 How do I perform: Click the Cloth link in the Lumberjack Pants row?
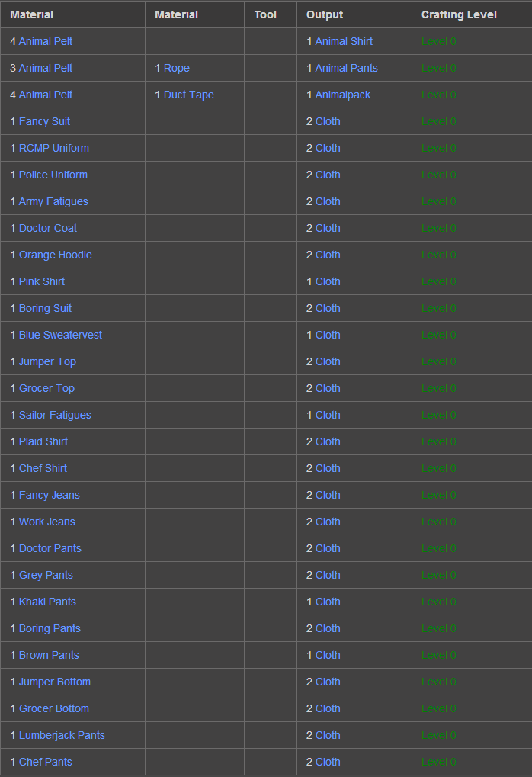(x=328, y=737)
